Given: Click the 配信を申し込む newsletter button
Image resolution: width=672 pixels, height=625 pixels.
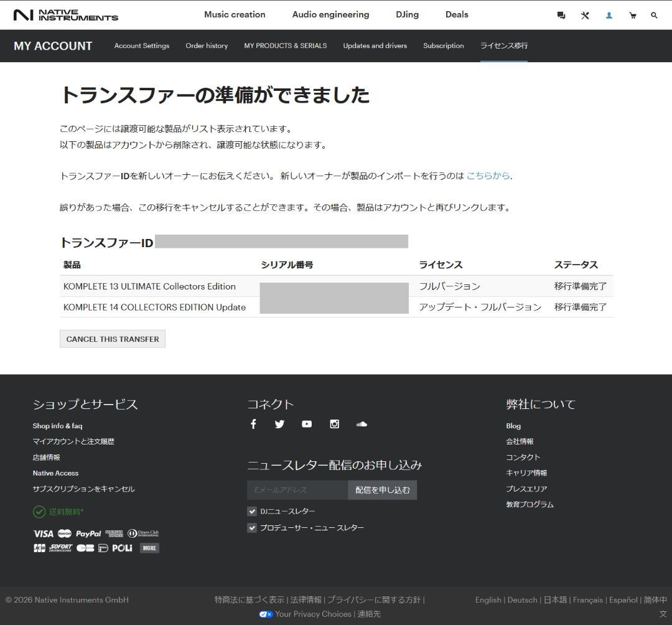Looking at the screenshot, I should 381,490.
